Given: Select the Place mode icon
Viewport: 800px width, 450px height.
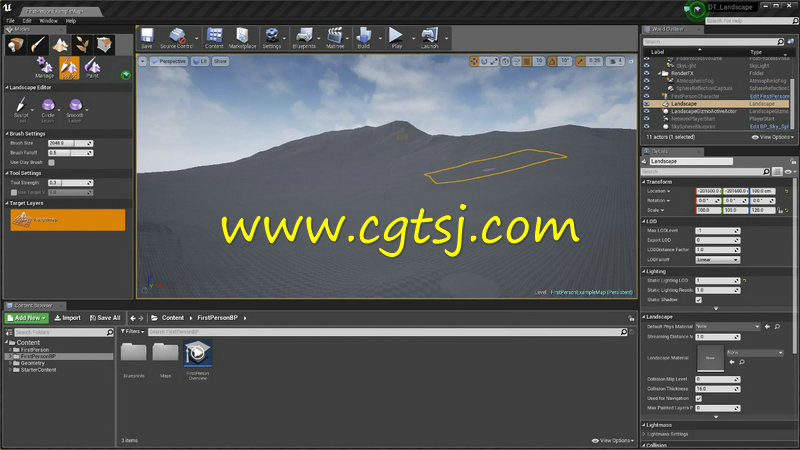Looking at the screenshot, I should pos(16,45).
